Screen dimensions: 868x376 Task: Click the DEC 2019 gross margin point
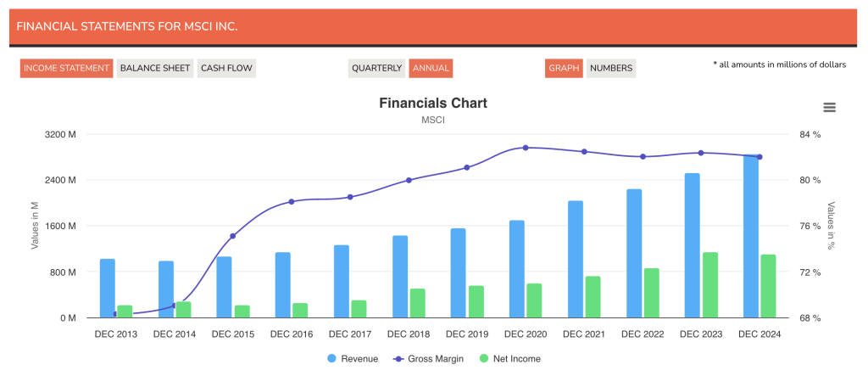(x=467, y=167)
